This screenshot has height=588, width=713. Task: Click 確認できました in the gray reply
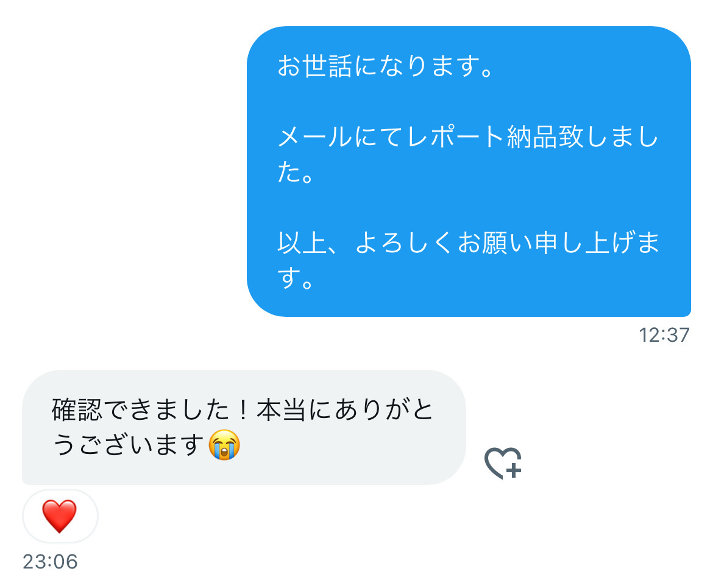click(141, 409)
